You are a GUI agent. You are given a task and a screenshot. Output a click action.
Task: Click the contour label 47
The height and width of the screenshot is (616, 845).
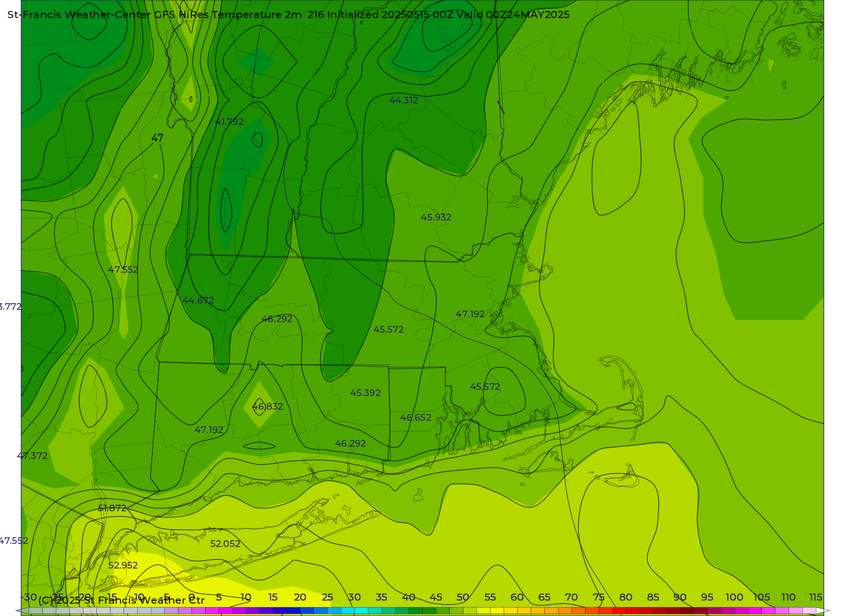click(157, 138)
